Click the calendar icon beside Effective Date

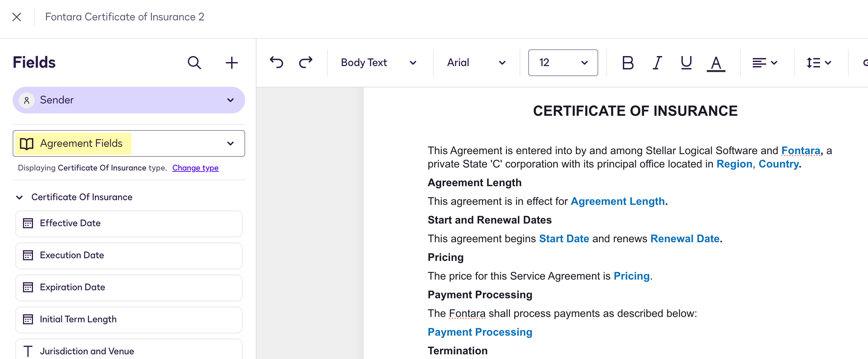28,223
